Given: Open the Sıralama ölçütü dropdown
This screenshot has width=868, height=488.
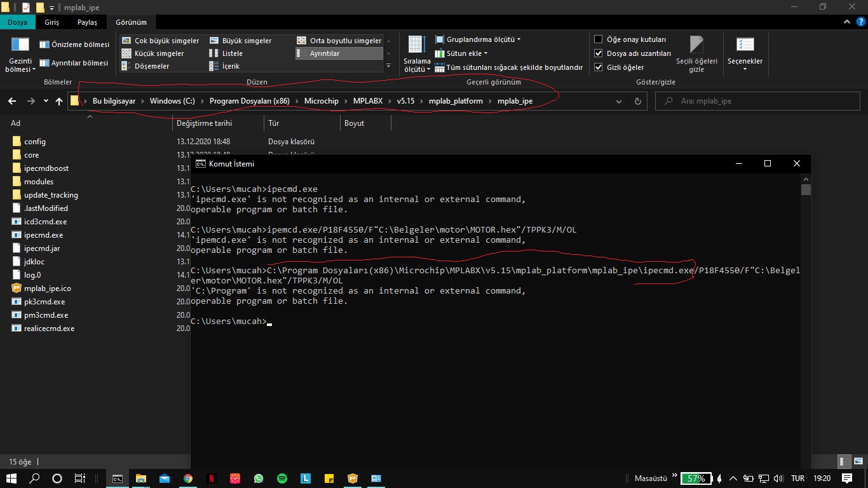Looking at the screenshot, I should tap(417, 55).
